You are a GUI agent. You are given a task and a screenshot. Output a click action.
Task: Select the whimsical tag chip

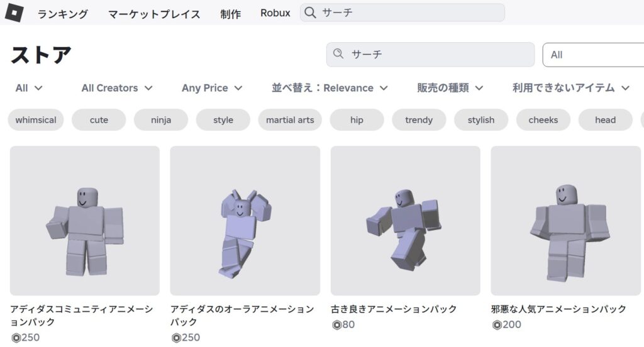coord(36,120)
